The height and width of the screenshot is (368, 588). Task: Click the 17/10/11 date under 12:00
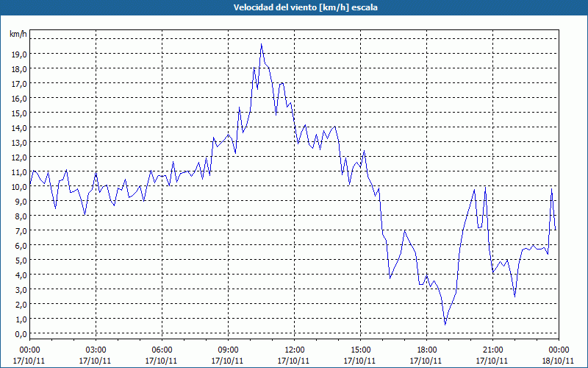(293, 361)
